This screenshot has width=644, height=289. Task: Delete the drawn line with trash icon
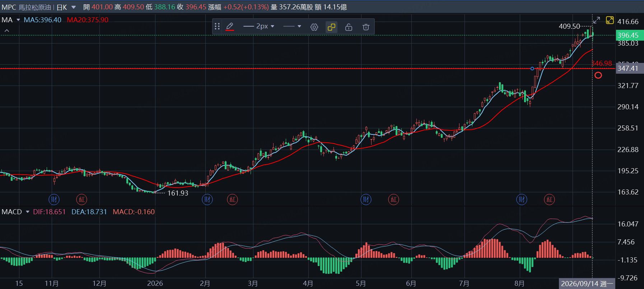(366, 27)
